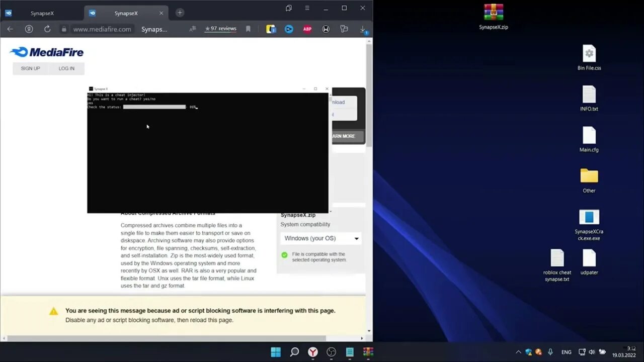Click the padlock site security icon

click(x=64, y=29)
